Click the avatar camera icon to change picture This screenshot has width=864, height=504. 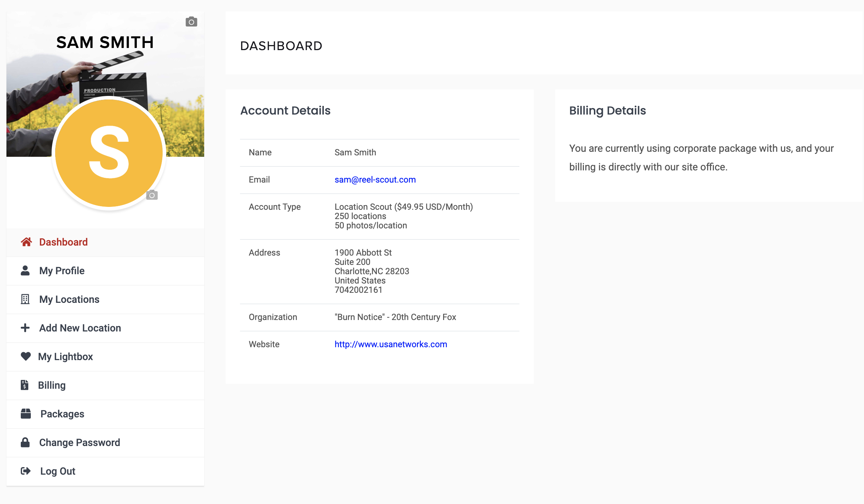(x=153, y=195)
